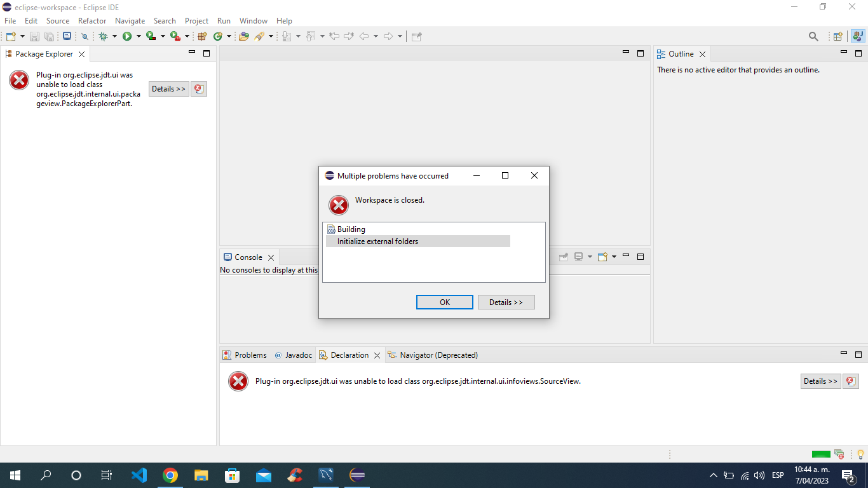Click the Display Selected Console icon
This screenshot has height=488, width=868.
(x=579, y=257)
